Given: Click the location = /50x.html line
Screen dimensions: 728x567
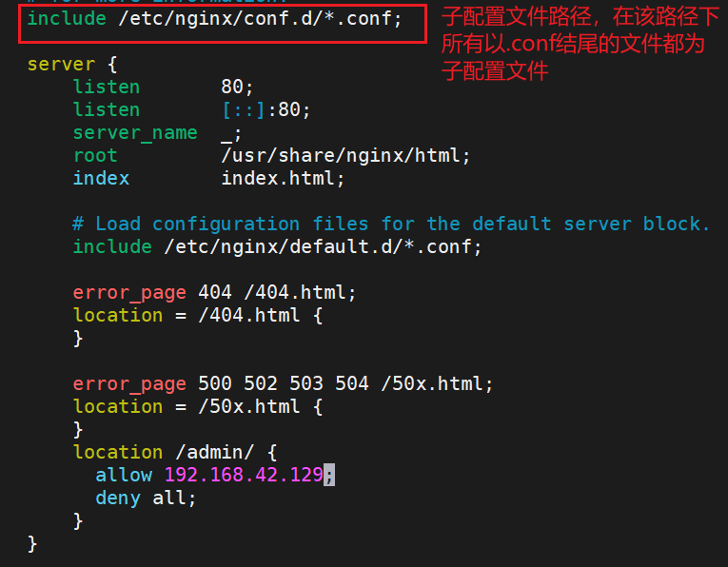Looking at the screenshot, I should pos(198,407).
